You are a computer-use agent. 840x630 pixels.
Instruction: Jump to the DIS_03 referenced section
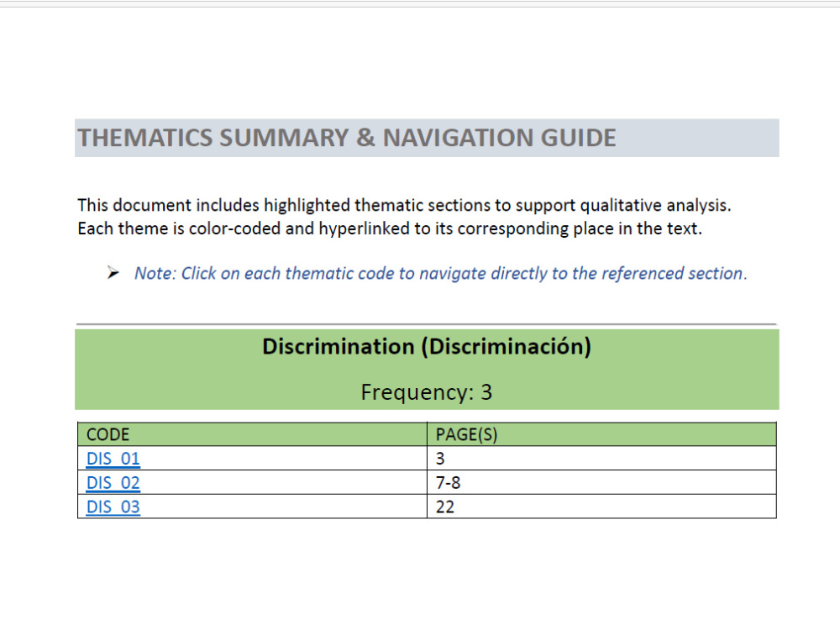(x=113, y=507)
